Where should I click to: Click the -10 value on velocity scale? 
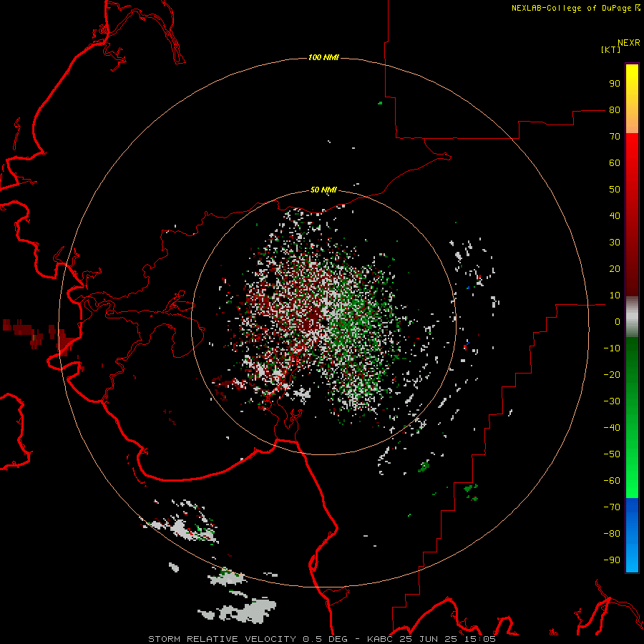pyautogui.click(x=612, y=348)
